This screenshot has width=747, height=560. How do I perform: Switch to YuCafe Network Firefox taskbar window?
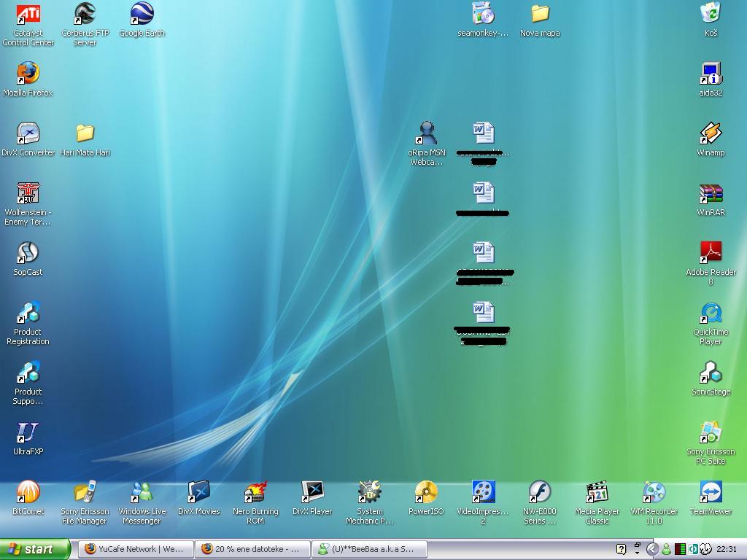click(x=136, y=549)
